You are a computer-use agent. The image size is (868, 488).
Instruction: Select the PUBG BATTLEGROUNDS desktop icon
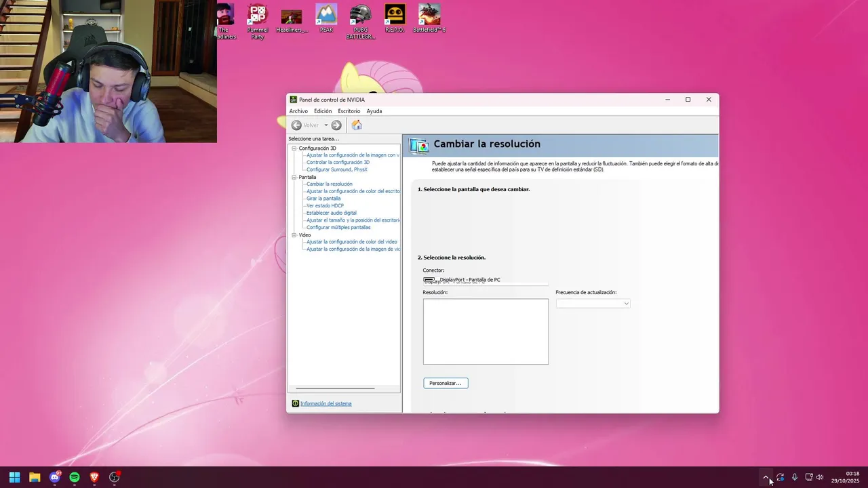pyautogui.click(x=361, y=22)
